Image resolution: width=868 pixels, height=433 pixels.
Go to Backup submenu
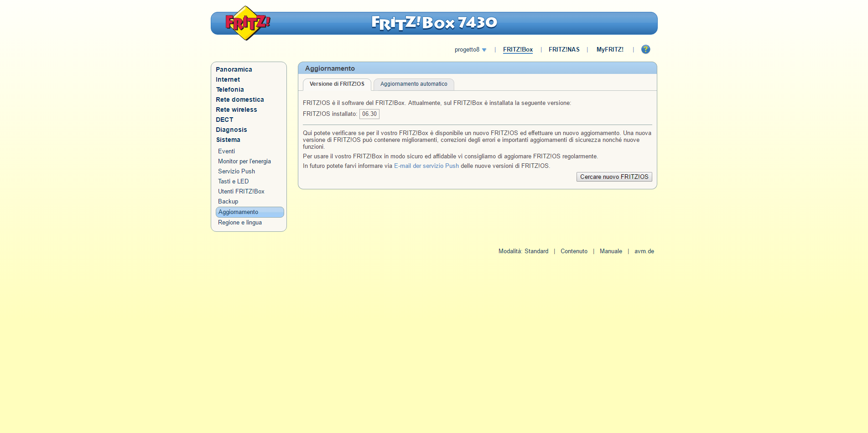(x=228, y=201)
